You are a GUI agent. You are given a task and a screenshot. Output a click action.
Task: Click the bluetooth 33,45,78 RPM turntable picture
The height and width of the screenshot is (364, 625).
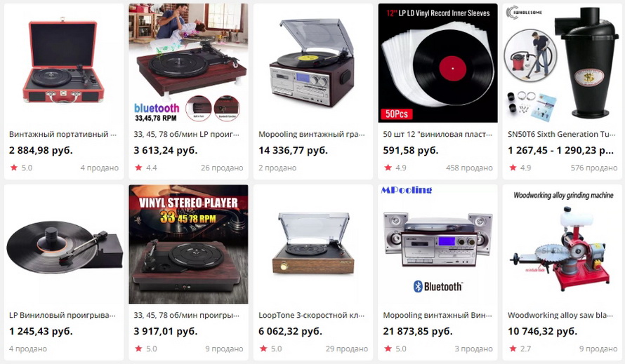[x=188, y=63]
